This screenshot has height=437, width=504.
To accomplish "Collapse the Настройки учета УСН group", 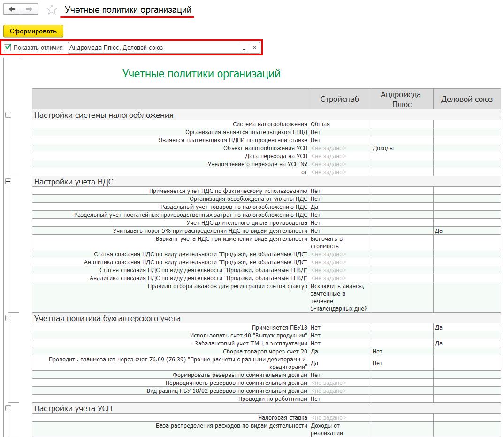I will coord(8,408).
